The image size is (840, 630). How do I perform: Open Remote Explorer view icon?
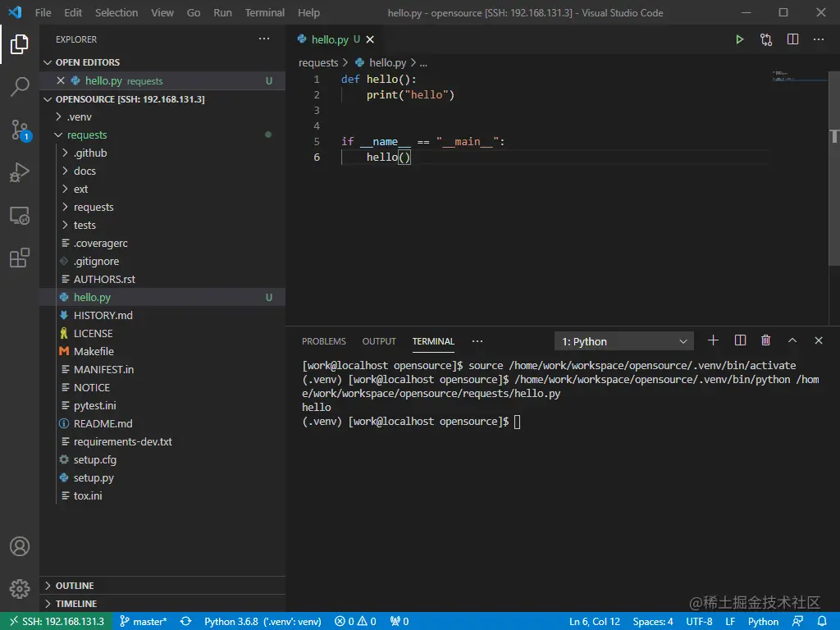click(20, 216)
